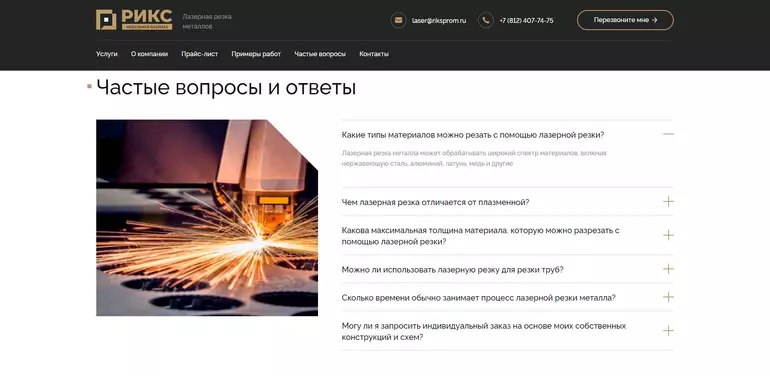This screenshot has height=376, width=770.
Task: Open the Услуги menu item
Action: [107, 54]
